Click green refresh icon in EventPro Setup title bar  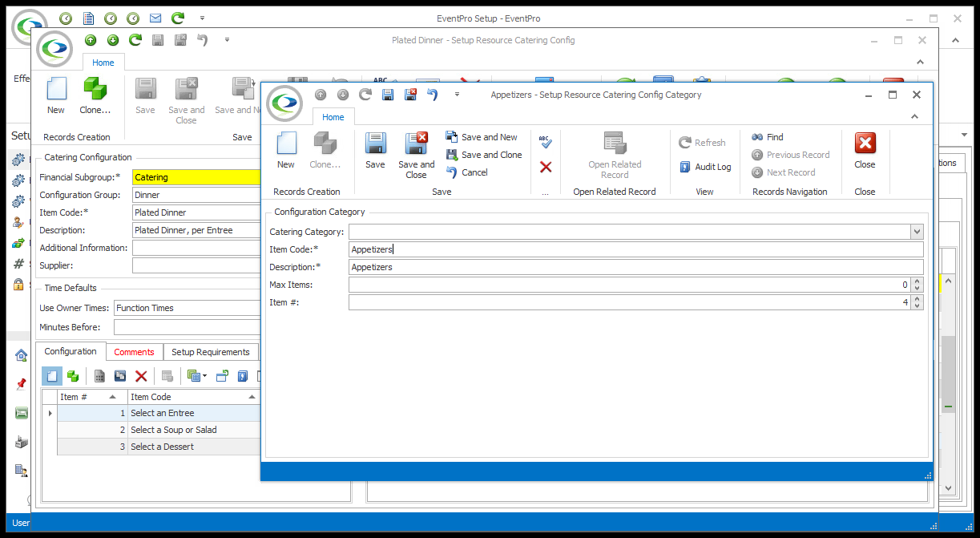(x=178, y=18)
